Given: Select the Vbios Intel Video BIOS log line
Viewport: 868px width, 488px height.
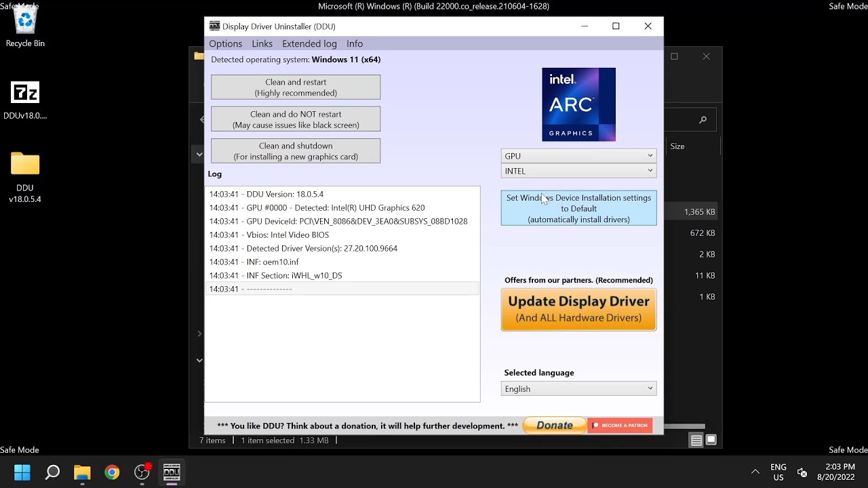Looking at the screenshot, I should pos(342,235).
